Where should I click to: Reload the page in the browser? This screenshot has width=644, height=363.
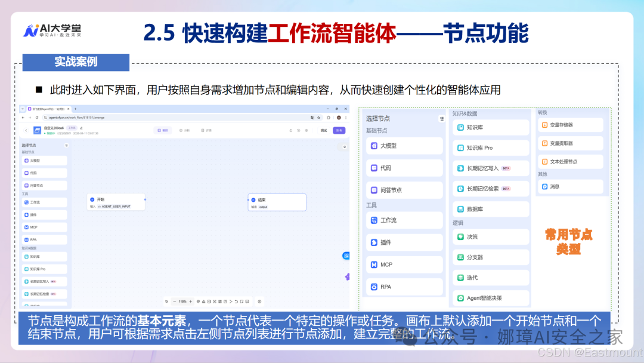[x=37, y=118]
